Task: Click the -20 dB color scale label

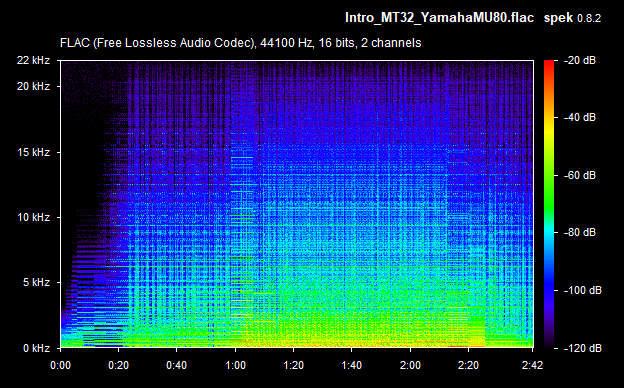Action: click(x=580, y=60)
